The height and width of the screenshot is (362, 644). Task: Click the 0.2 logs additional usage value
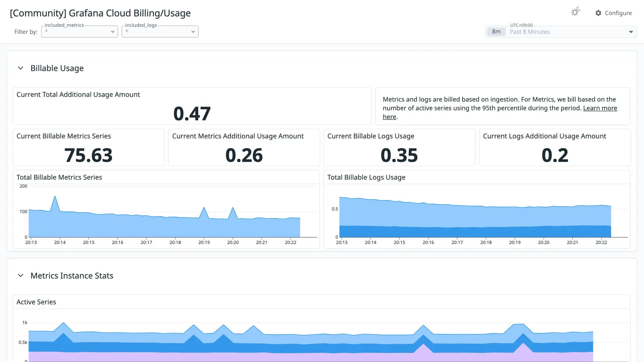coord(555,155)
